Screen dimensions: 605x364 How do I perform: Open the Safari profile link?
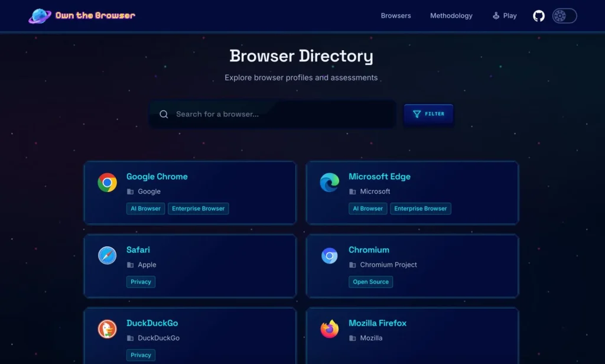click(x=138, y=250)
